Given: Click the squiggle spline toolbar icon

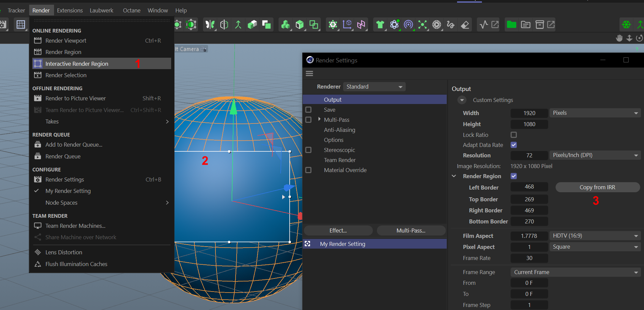Looking at the screenshot, I should click(451, 24).
